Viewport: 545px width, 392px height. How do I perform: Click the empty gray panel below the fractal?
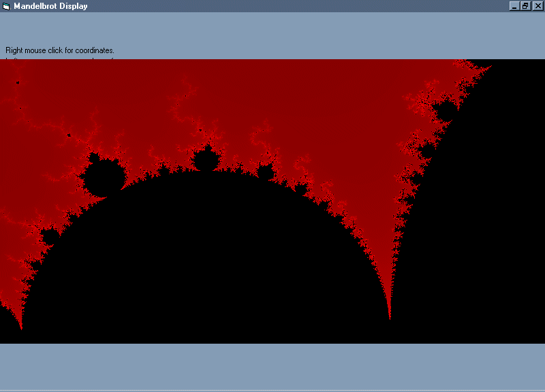tap(272, 366)
